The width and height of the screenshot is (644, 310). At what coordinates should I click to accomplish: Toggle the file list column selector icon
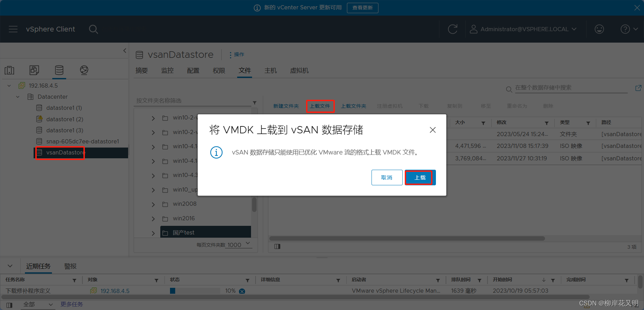tap(277, 247)
